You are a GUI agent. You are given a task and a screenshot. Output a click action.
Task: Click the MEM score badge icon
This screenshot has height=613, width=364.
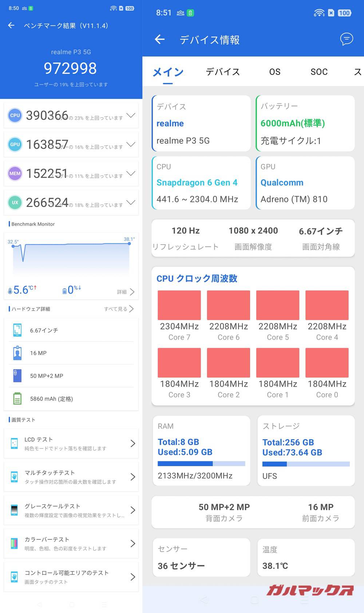15,173
